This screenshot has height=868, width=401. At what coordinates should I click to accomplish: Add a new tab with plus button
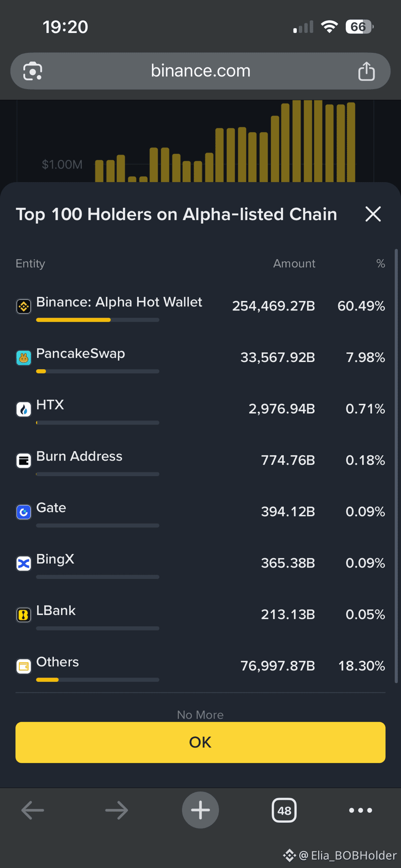click(200, 810)
